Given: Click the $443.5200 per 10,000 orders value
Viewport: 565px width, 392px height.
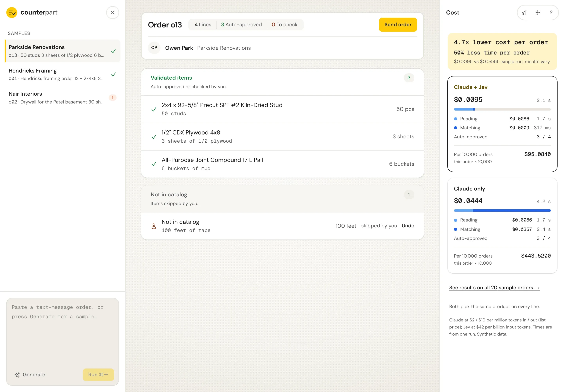Looking at the screenshot, I should pyautogui.click(x=536, y=256).
